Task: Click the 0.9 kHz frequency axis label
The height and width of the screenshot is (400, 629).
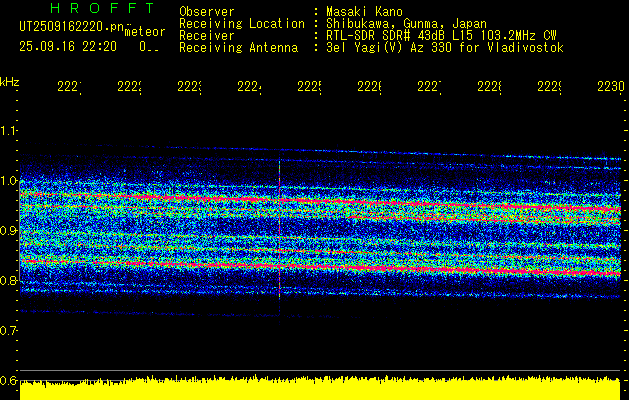Action: (9, 230)
